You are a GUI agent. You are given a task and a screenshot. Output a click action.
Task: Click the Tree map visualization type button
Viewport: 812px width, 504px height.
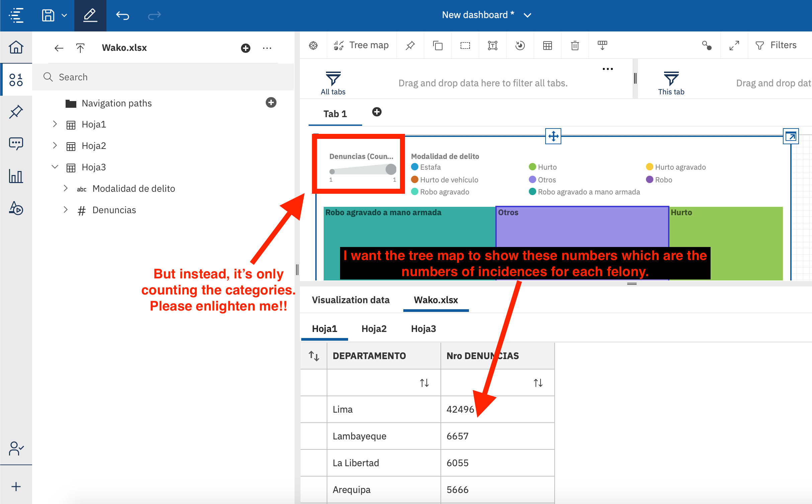click(362, 45)
